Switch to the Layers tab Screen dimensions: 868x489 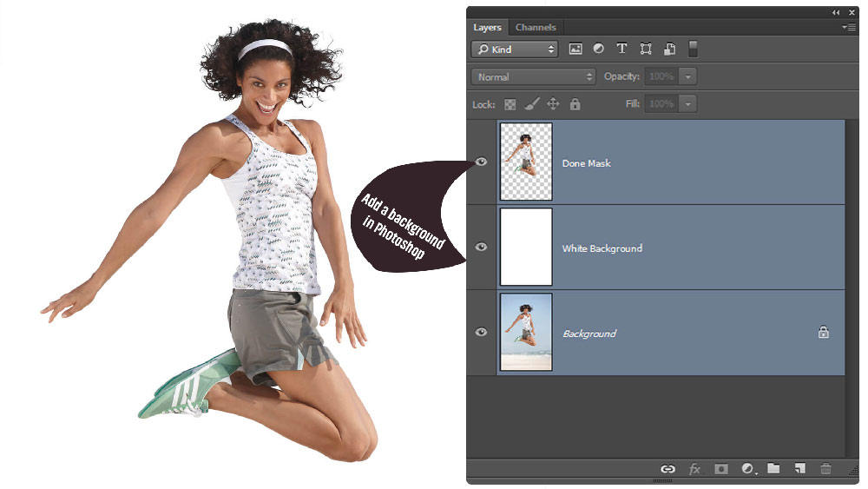[487, 27]
